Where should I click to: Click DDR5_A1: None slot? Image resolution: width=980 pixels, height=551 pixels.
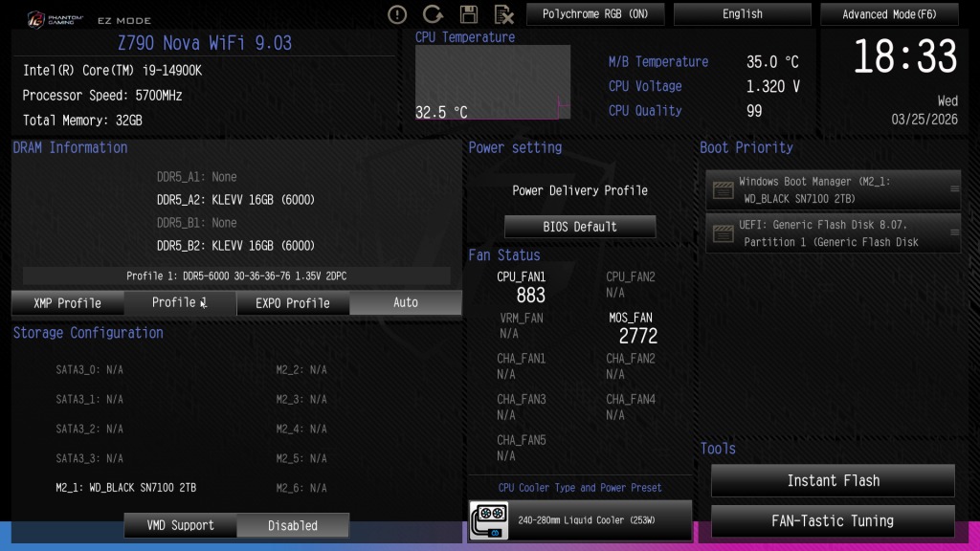[197, 177]
